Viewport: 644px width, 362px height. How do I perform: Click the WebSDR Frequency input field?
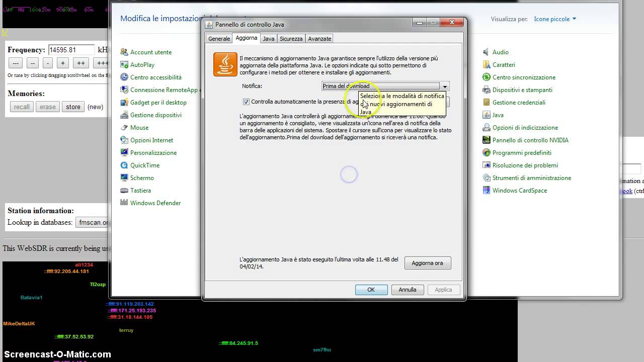tap(71, 50)
